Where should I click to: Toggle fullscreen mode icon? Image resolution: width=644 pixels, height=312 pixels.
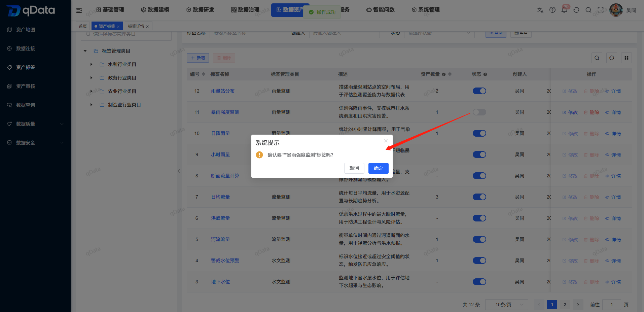click(x=601, y=10)
